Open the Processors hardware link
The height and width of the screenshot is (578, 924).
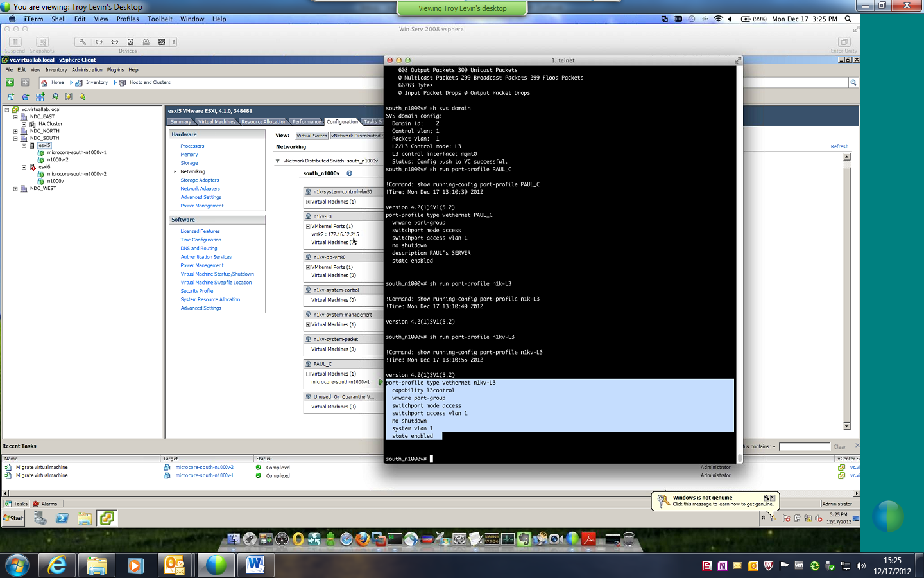[193, 146]
